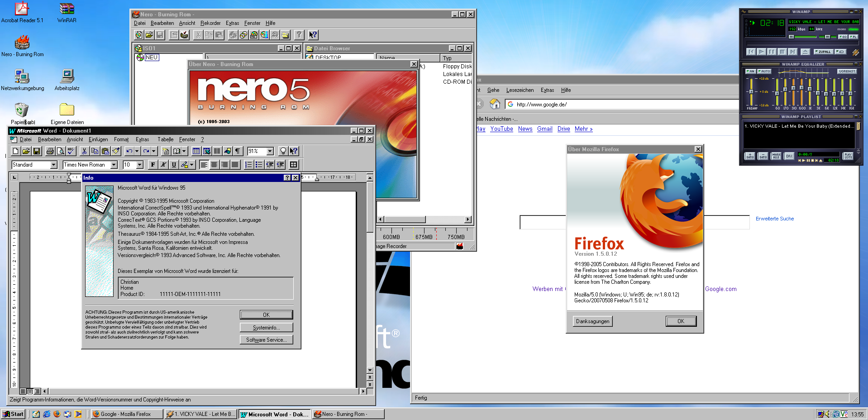The image size is (868, 420).
Task: Open the Tabelle menu in Word
Action: 166,139
